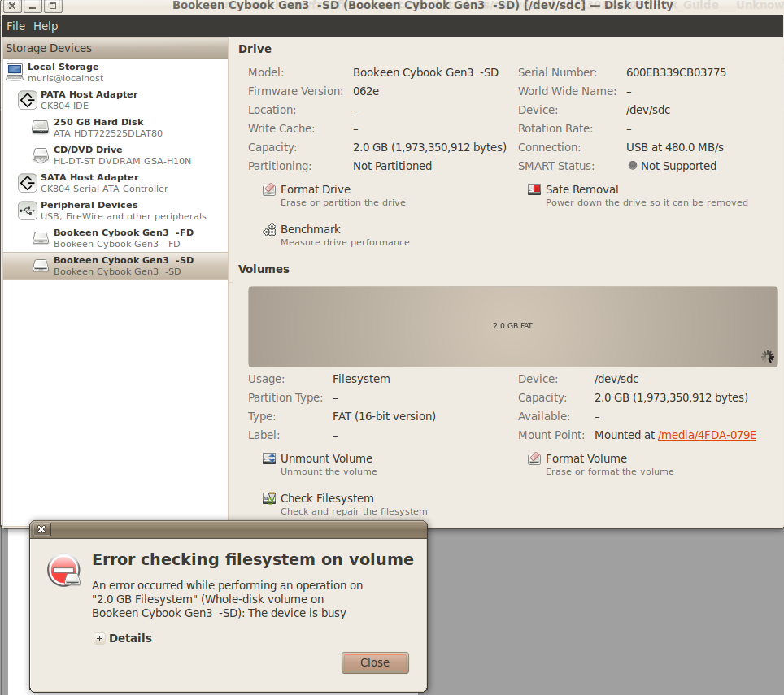The width and height of the screenshot is (784, 695).
Task: Click Format Drive action
Action: point(334,195)
